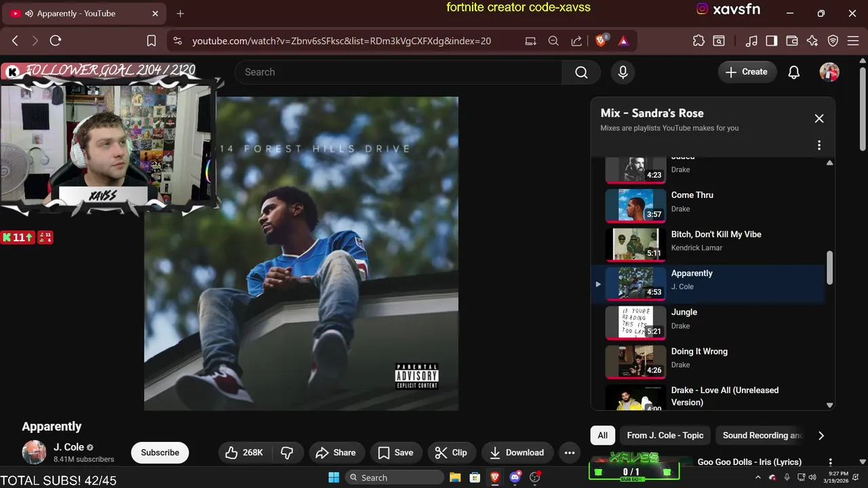Open the volume control in system tray
This screenshot has height=488, width=868.
(812, 477)
